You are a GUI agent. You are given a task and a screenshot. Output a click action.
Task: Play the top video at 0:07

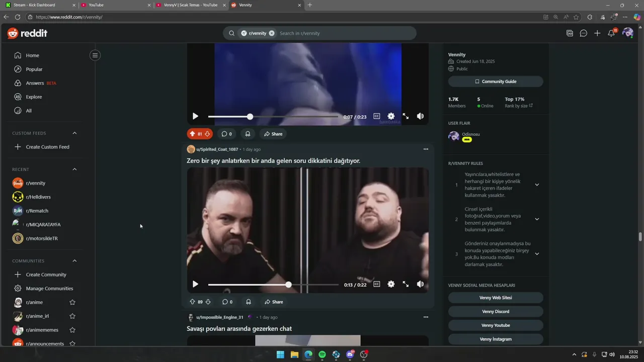[x=195, y=116]
